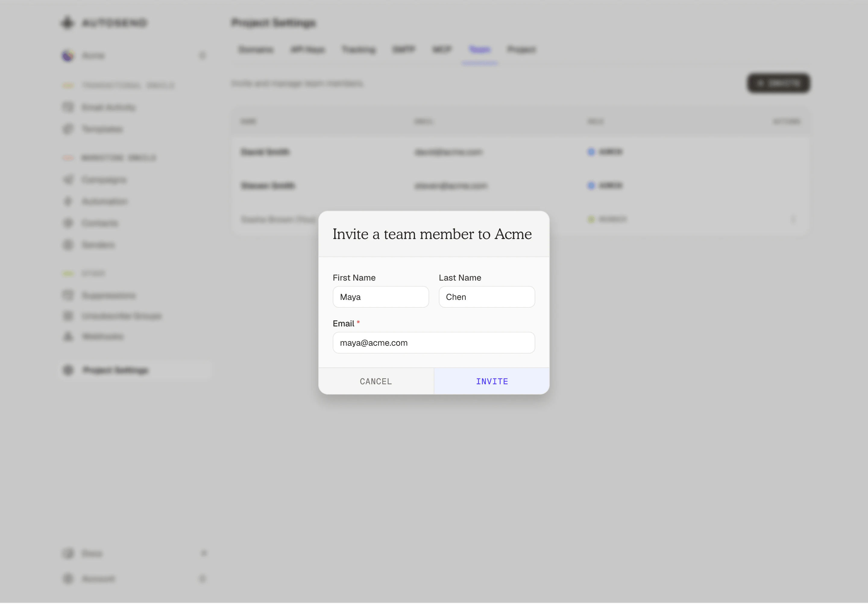Open Contacts in the sidebar

point(100,223)
